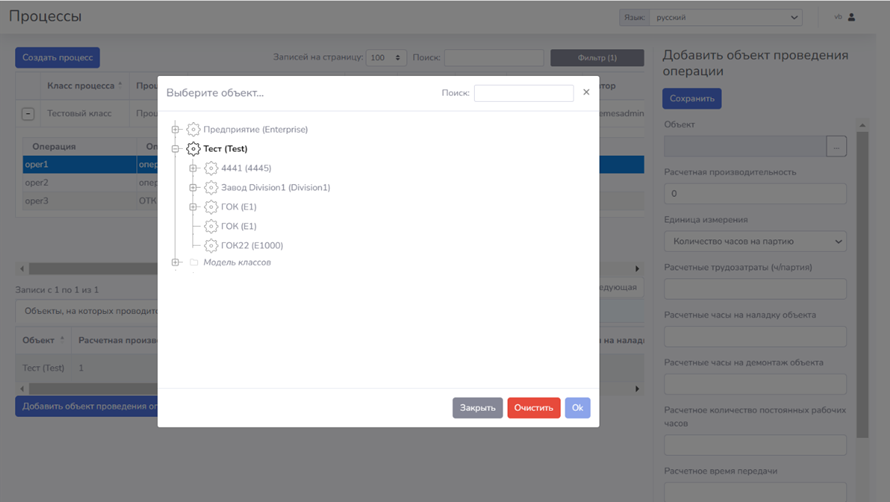
Task: Click the Закрыть button
Action: click(x=477, y=408)
